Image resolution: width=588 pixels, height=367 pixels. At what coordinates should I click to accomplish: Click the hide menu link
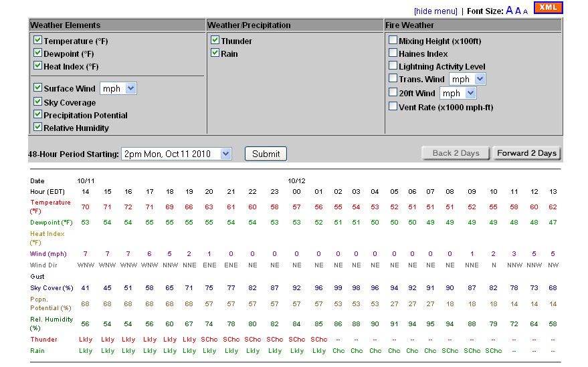[435, 11]
